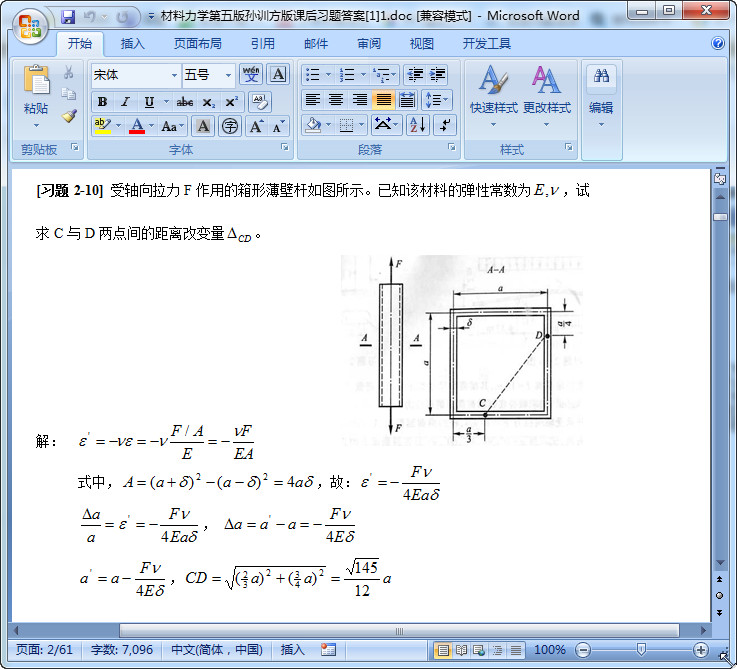The height and width of the screenshot is (669, 737).
Task: Toggle superscript formatting
Action: pyautogui.click(x=232, y=102)
